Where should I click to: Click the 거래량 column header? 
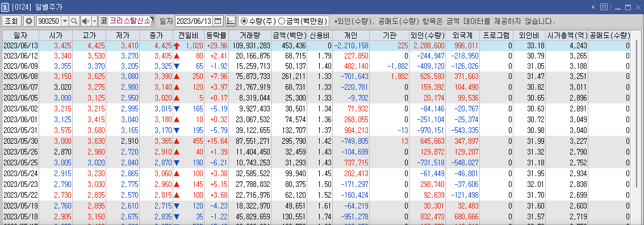click(250, 36)
